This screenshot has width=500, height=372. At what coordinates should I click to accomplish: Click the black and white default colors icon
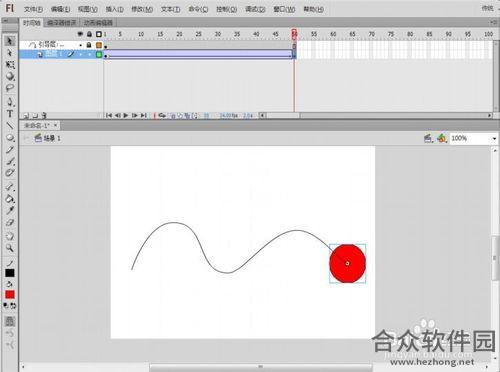(x=6, y=305)
